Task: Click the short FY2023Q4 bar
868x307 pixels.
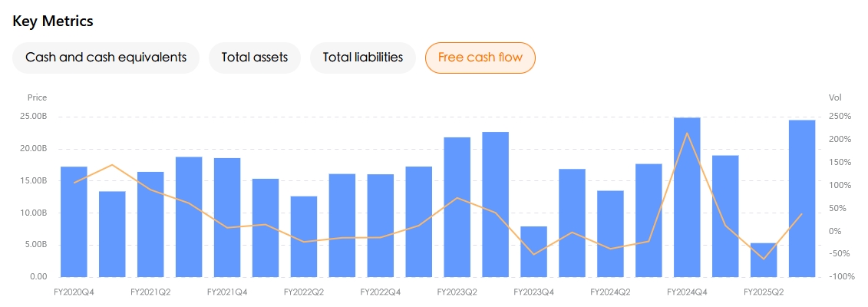Action: point(534,252)
